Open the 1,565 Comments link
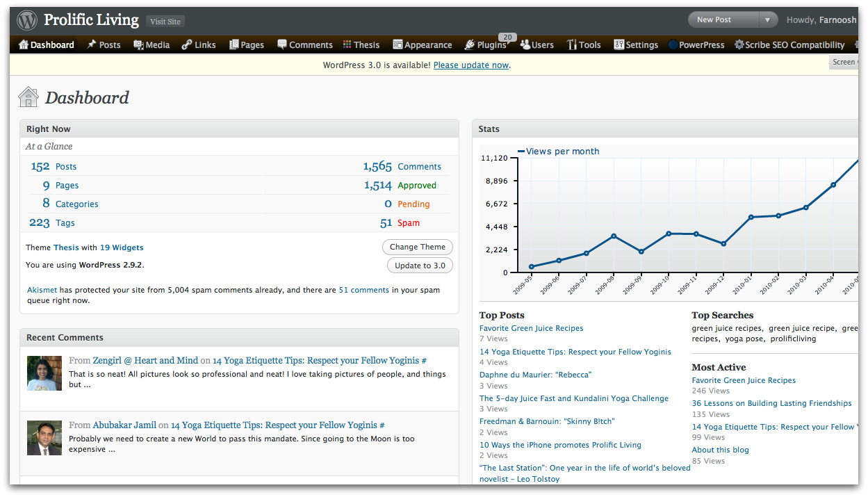The width and height of the screenshot is (868, 497). (x=402, y=166)
